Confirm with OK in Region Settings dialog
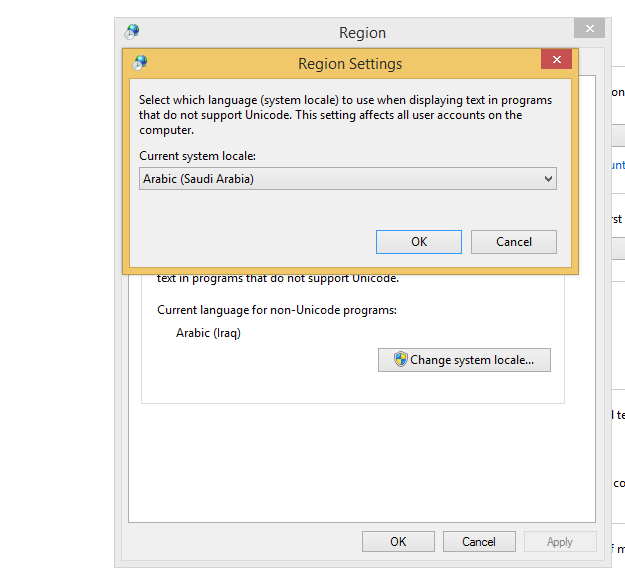 click(418, 242)
